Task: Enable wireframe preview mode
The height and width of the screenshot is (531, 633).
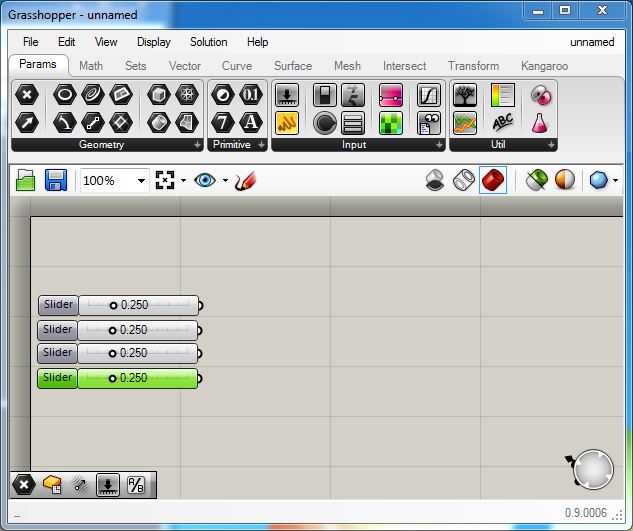Action: coord(464,180)
